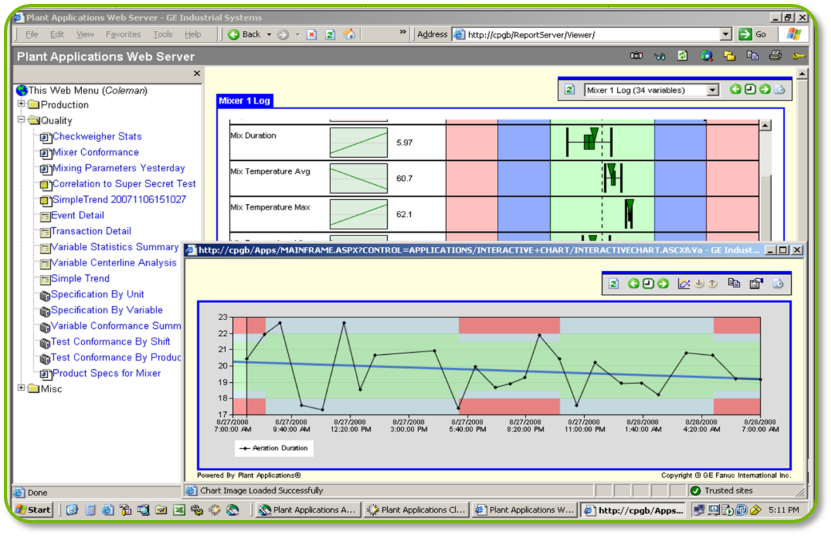Open the View menu

coord(85,34)
